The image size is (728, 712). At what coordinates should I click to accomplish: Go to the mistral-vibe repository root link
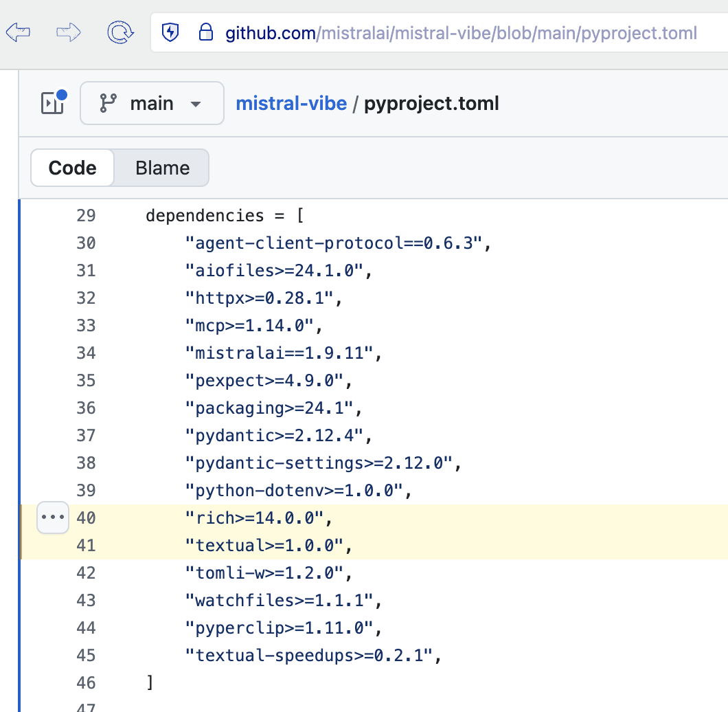click(x=291, y=103)
